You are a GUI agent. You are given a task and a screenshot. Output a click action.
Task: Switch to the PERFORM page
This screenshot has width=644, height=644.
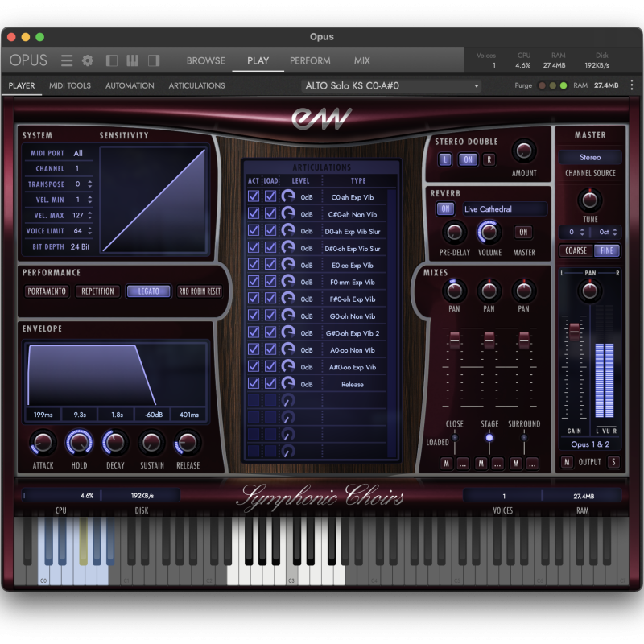[310, 61]
